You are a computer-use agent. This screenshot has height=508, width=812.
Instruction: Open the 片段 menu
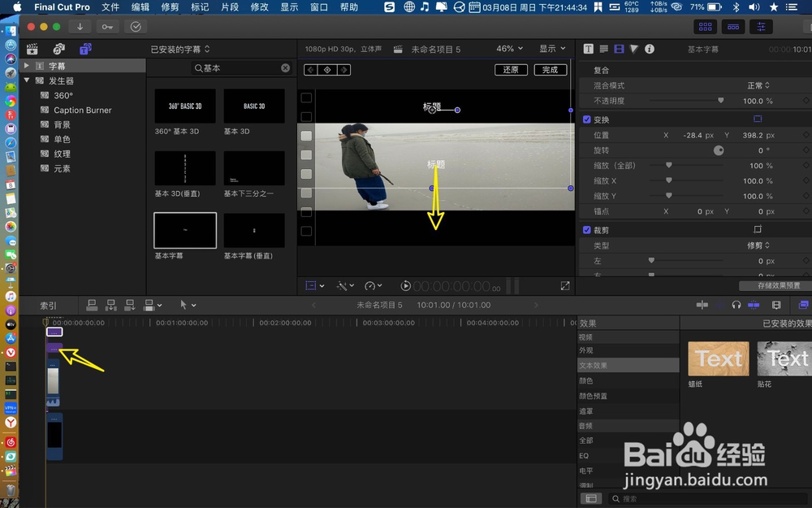(230, 7)
